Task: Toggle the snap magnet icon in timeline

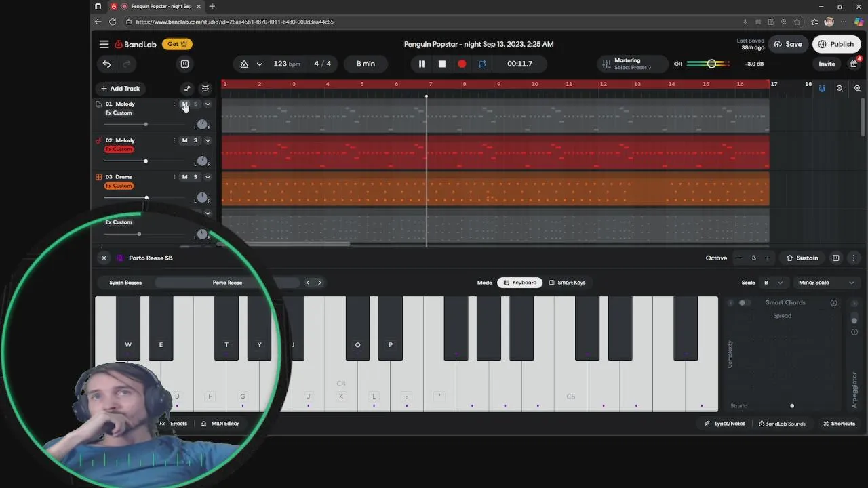Action: (x=822, y=89)
